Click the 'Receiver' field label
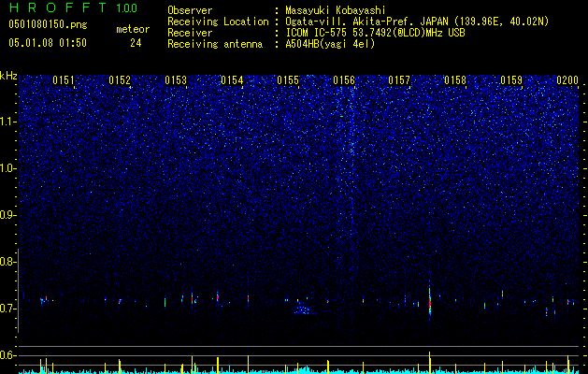Image resolution: width=588 pixels, height=374 pixels. pos(190,33)
